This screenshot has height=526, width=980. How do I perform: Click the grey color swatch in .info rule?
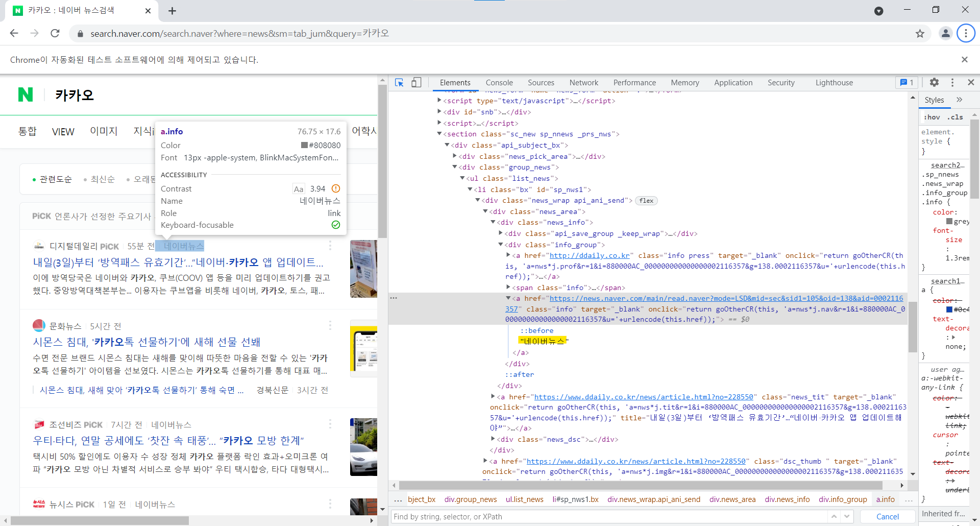949,221
